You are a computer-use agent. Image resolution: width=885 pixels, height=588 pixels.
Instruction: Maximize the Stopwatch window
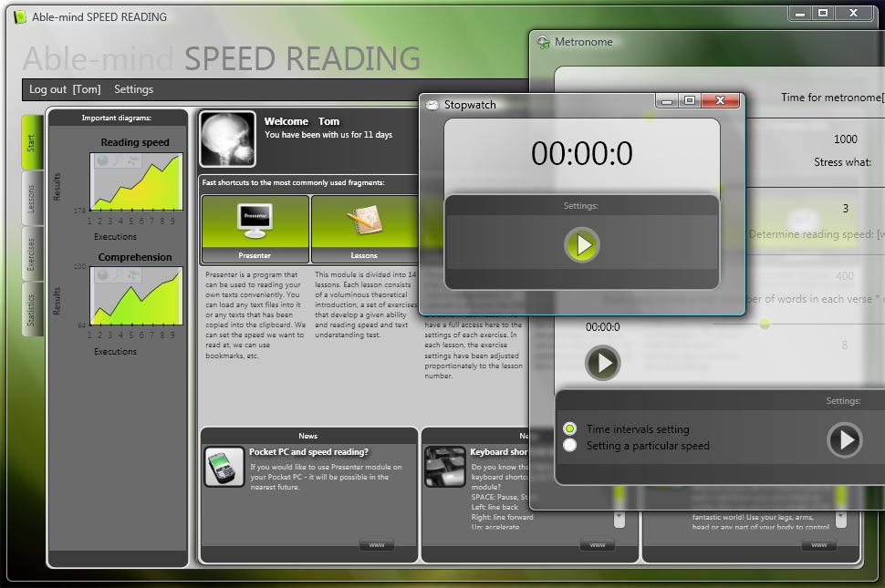click(690, 100)
